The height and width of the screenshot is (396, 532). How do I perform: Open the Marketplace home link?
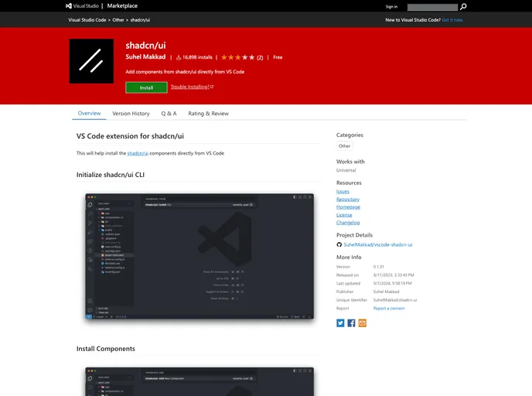pos(122,5)
